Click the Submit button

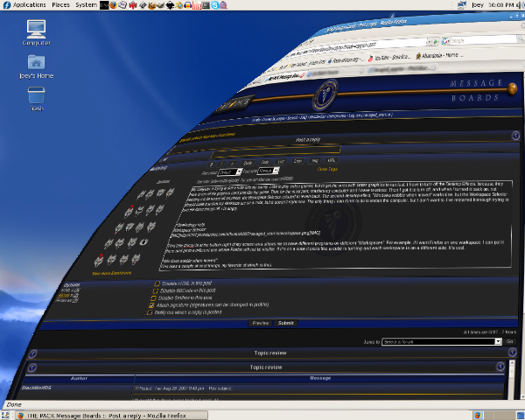point(286,323)
